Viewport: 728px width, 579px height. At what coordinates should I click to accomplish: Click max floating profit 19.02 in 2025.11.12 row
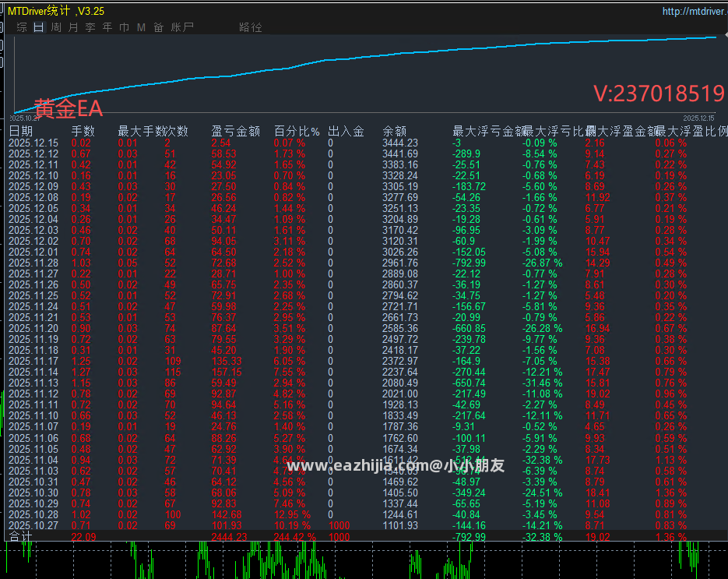pos(597,394)
